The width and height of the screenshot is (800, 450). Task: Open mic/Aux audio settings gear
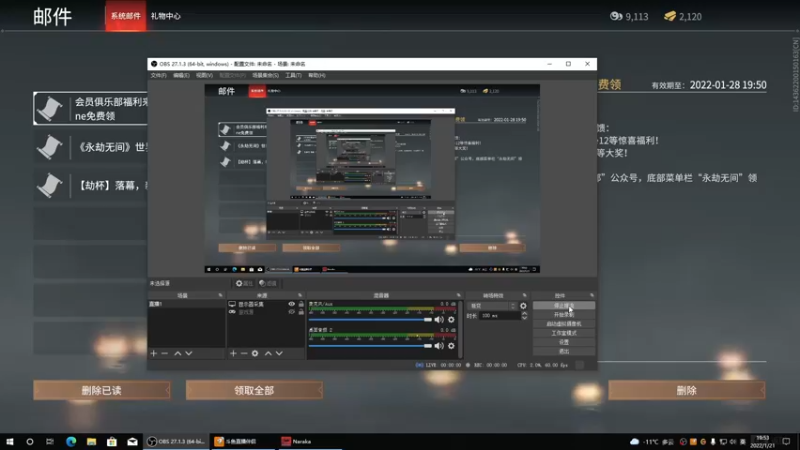click(451, 319)
